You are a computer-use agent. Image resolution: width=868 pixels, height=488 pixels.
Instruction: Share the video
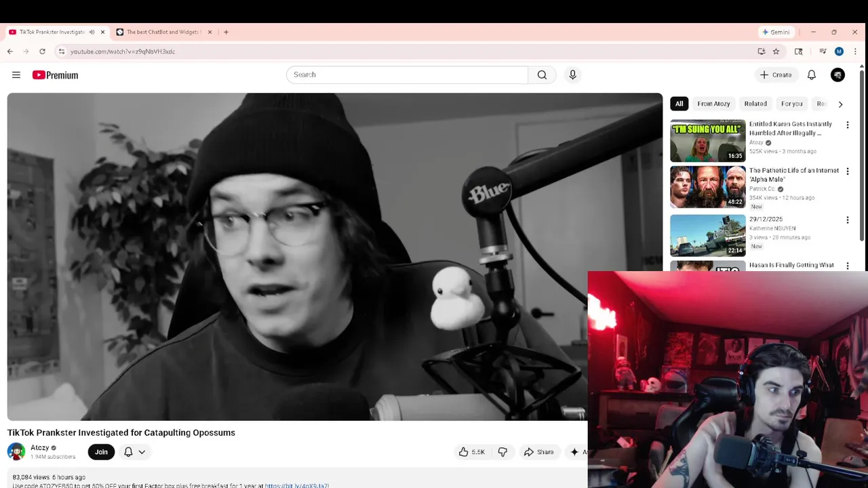[539, 452]
